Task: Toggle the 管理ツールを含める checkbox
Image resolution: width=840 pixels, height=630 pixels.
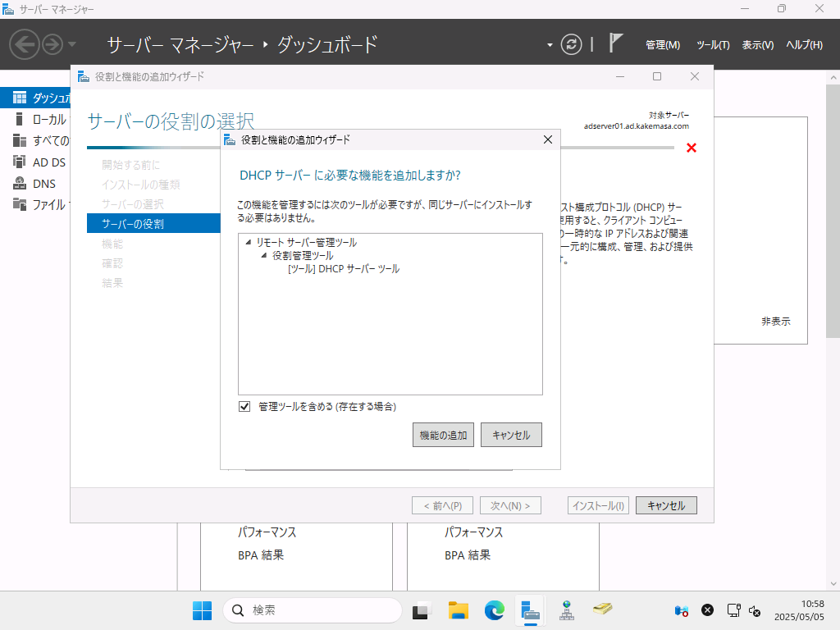Action: pyautogui.click(x=244, y=407)
